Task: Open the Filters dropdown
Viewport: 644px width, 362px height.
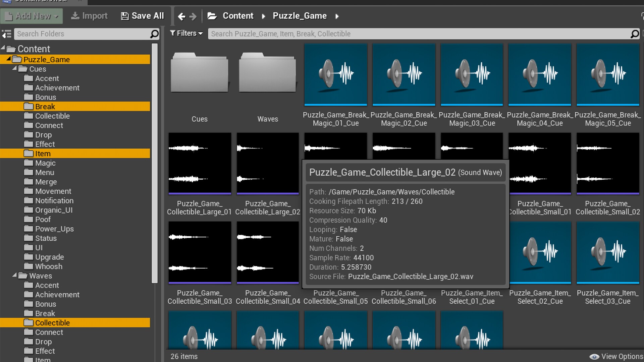Action: pos(186,33)
